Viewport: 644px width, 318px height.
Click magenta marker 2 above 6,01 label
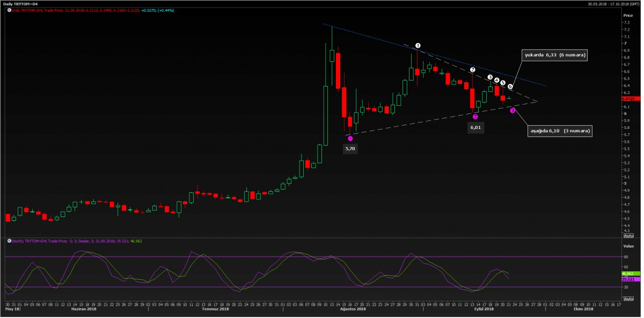pyautogui.click(x=475, y=117)
